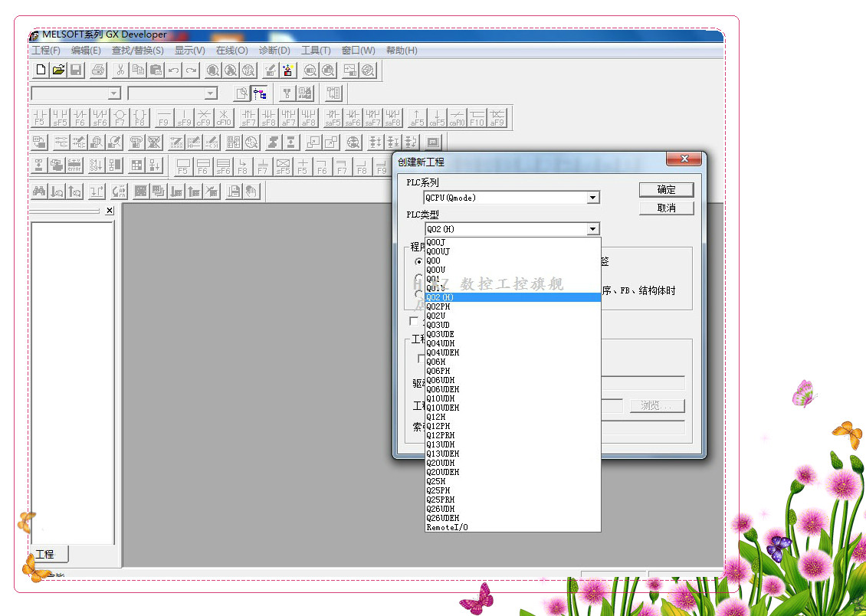Open the 帮助(H) menu
This screenshot has height=616, width=866.
coord(402,51)
